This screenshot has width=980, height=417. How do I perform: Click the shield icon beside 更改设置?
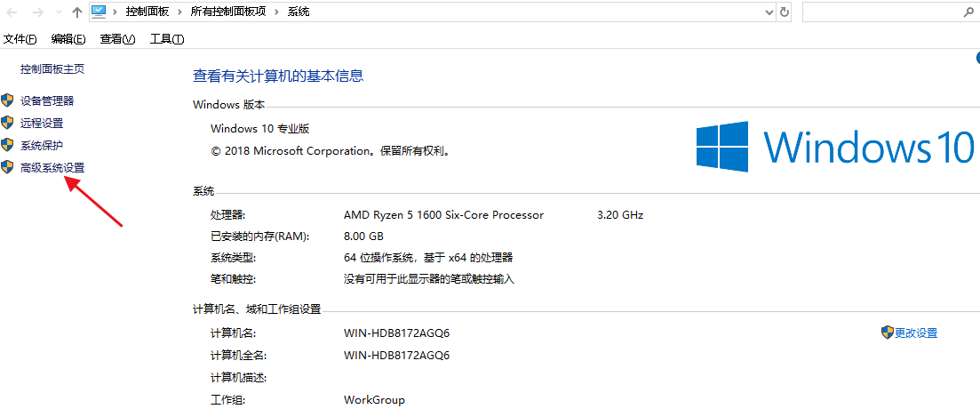tap(887, 333)
